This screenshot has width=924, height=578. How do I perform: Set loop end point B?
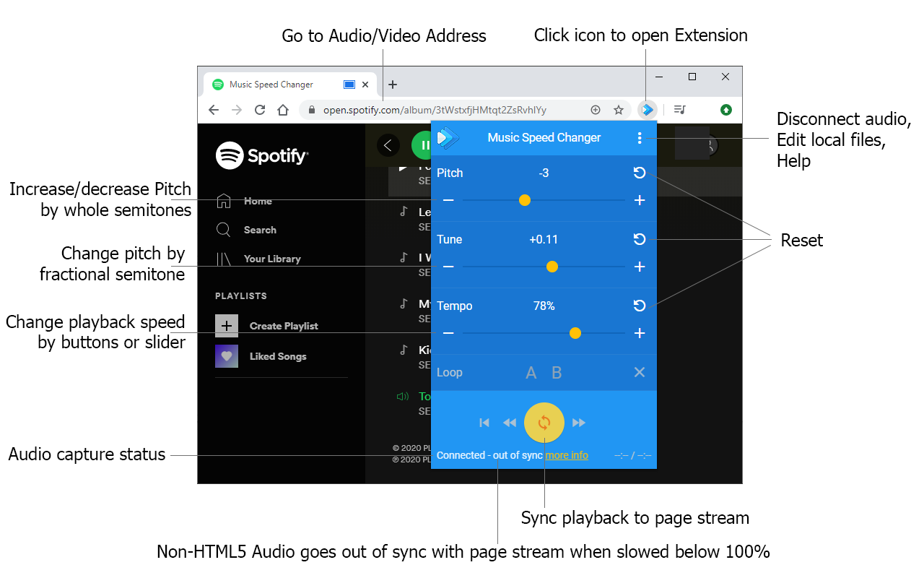point(557,373)
